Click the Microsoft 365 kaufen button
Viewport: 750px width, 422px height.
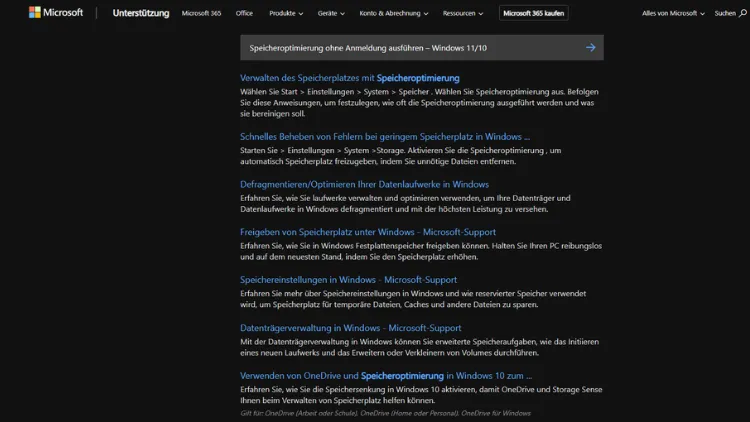coord(533,13)
